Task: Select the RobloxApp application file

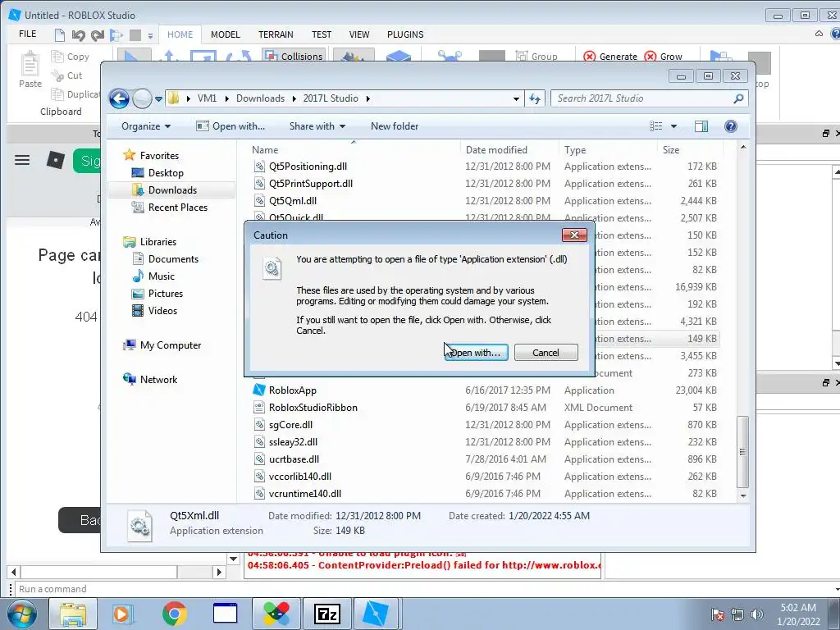Action: pos(293,390)
